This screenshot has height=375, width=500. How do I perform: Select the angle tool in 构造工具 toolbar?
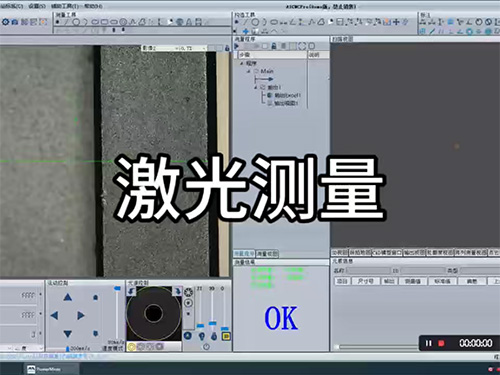point(293,22)
